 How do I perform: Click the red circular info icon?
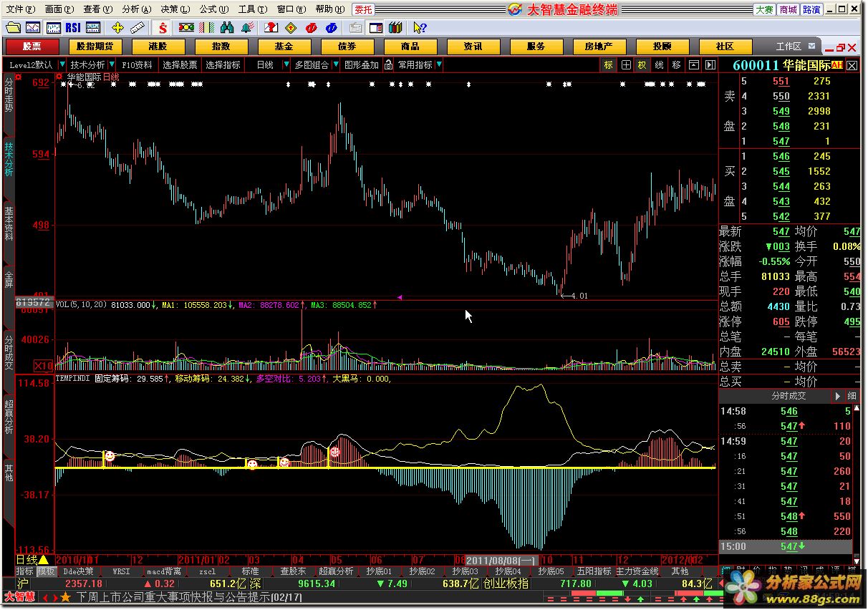311,28
